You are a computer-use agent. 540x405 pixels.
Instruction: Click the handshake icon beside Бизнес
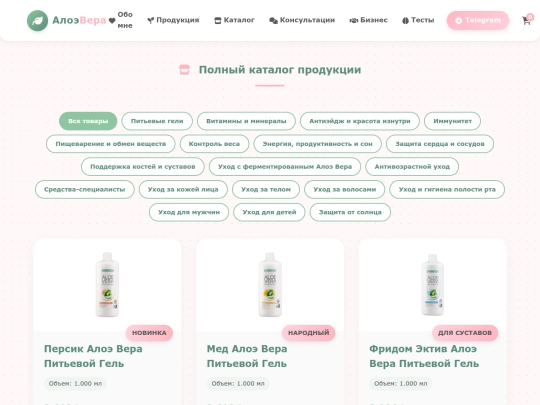click(354, 21)
